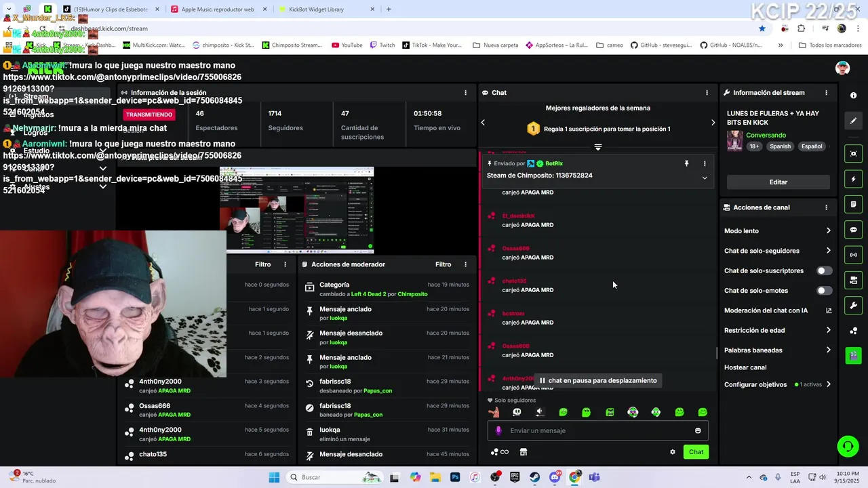Click the Windows Start button
The width and height of the screenshot is (868, 488).
pos(274,477)
